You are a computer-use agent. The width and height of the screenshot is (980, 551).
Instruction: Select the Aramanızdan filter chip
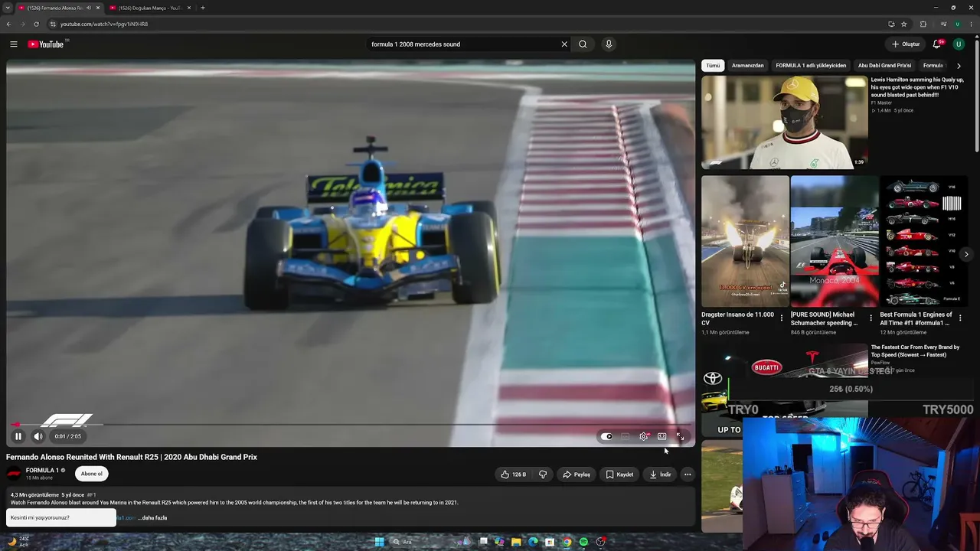pyautogui.click(x=747, y=66)
